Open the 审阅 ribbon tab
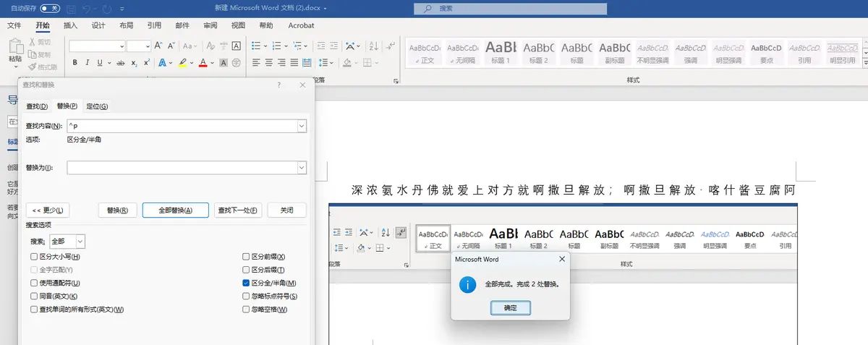This screenshot has height=345, width=868. (210, 25)
